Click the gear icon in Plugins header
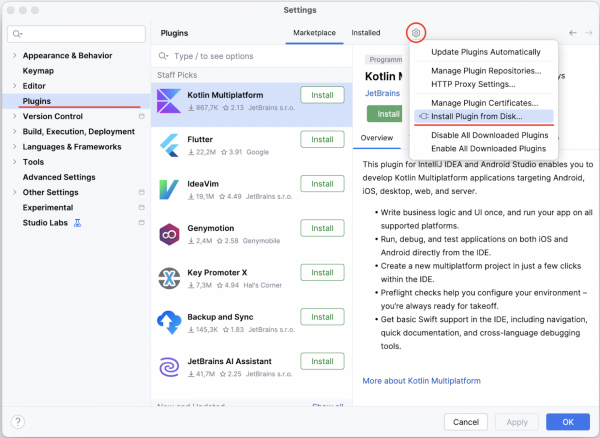 pos(417,33)
